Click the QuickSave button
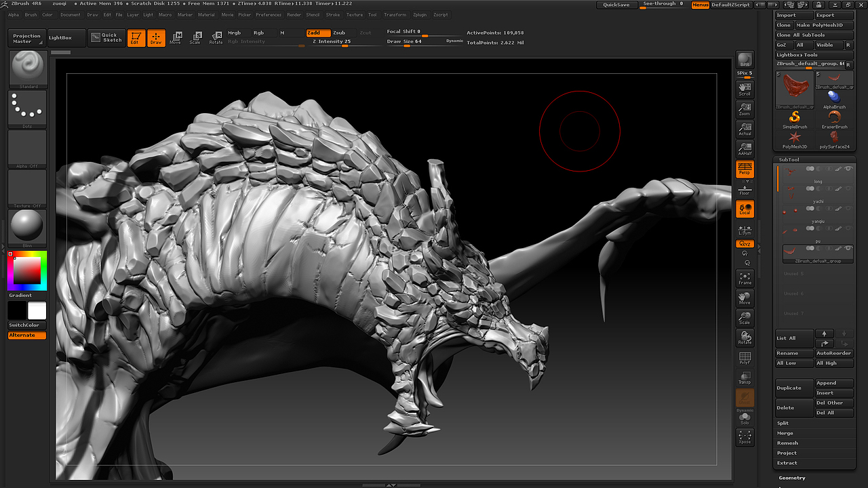Screen dimensions: 868x488 [x=616, y=5]
